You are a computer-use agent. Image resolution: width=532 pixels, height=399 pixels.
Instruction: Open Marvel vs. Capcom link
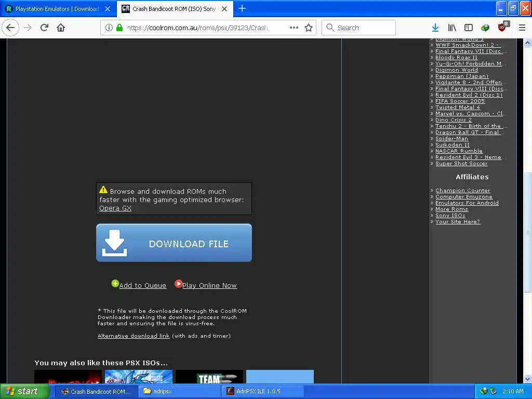pyautogui.click(x=471, y=113)
